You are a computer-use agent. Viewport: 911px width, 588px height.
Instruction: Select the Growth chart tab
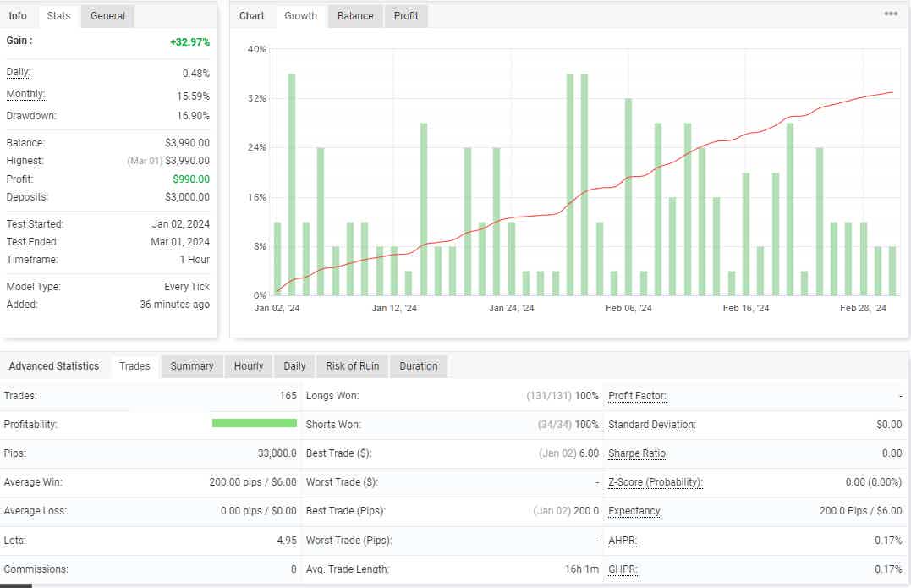300,16
